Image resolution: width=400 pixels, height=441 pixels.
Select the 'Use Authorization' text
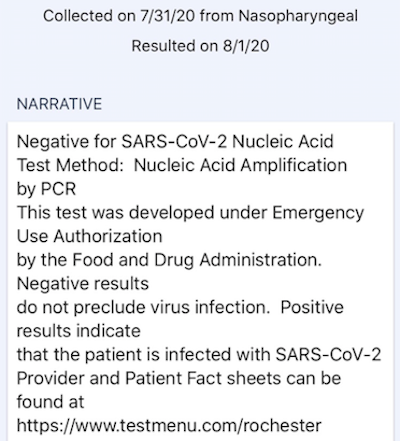[x=90, y=236]
